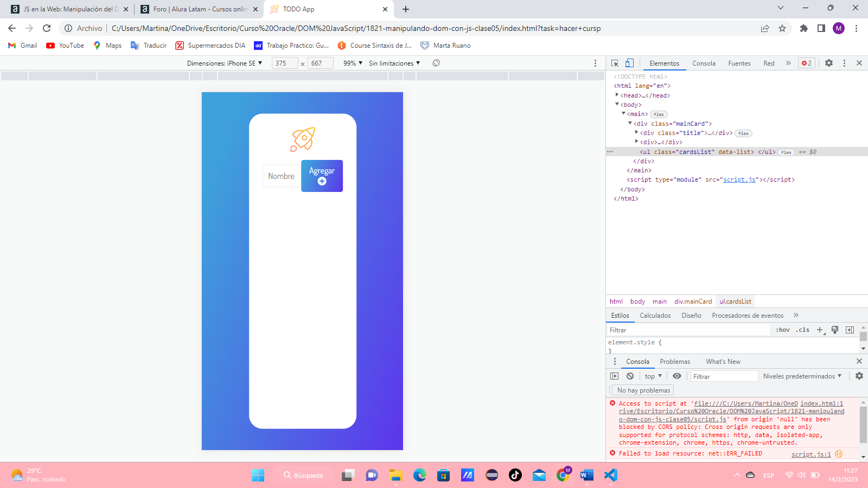Close the DevTools panel

[x=859, y=63]
